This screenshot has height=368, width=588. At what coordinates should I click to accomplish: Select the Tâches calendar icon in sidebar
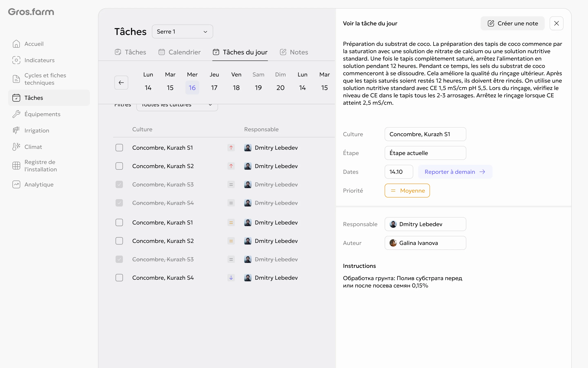[16, 98]
